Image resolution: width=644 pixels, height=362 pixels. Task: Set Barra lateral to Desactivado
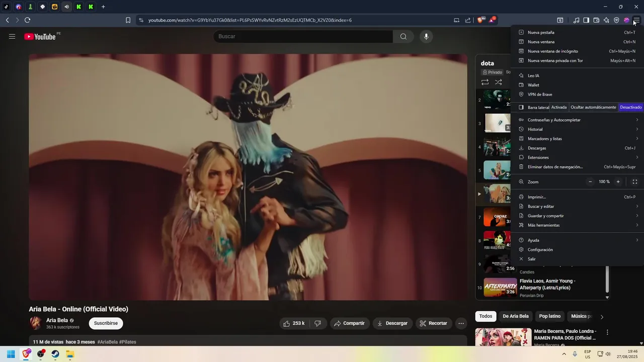[x=630, y=107]
